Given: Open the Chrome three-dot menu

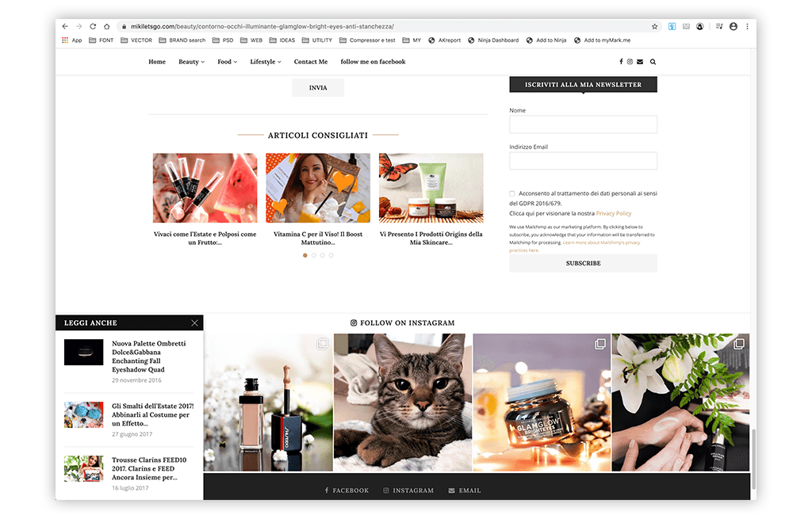Looking at the screenshot, I should (x=747, y=26).
